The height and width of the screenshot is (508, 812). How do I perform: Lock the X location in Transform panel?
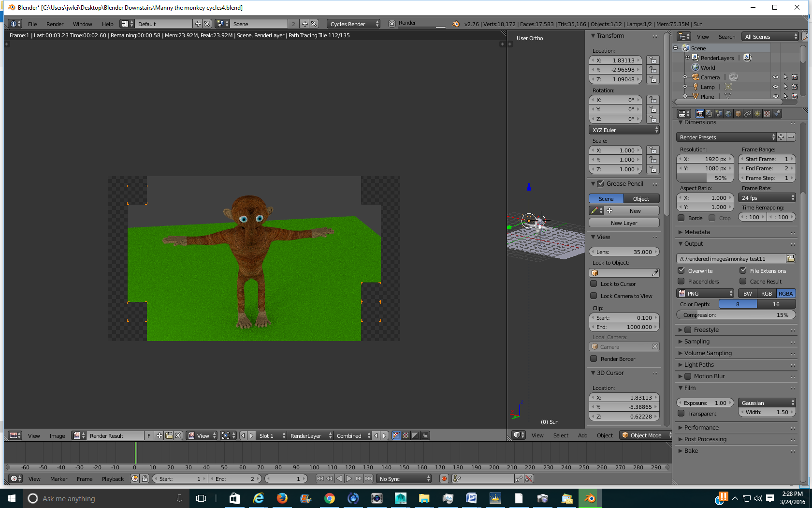653,60
